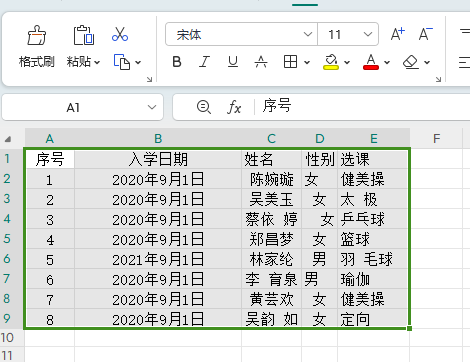Select column D header
The image size is (470, 362).
[319, 139]
